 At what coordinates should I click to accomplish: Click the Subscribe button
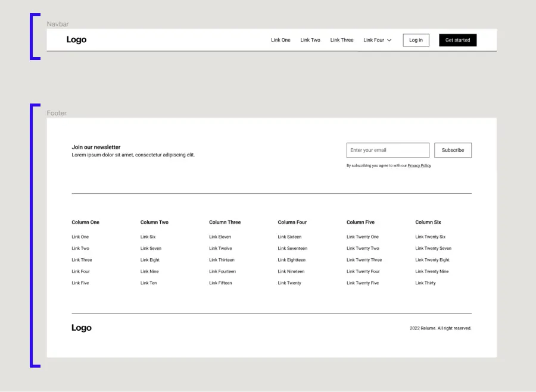click(x=453, y=150)
